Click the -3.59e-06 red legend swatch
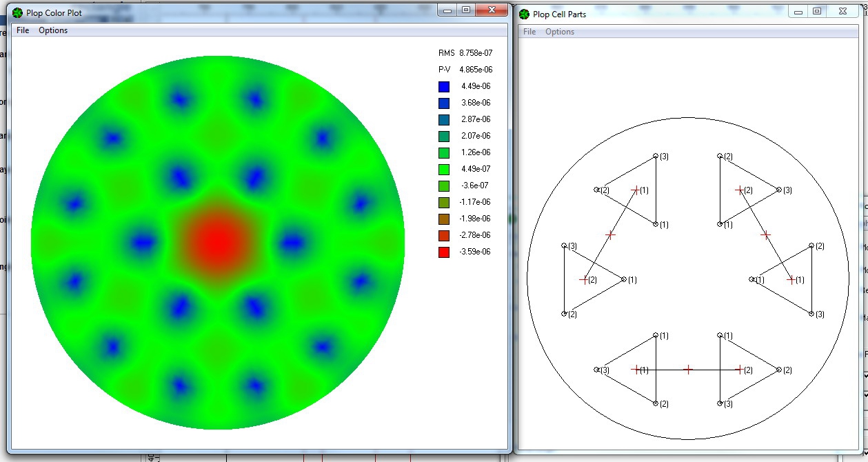This screenshot has height=462, width=868. 444,252
